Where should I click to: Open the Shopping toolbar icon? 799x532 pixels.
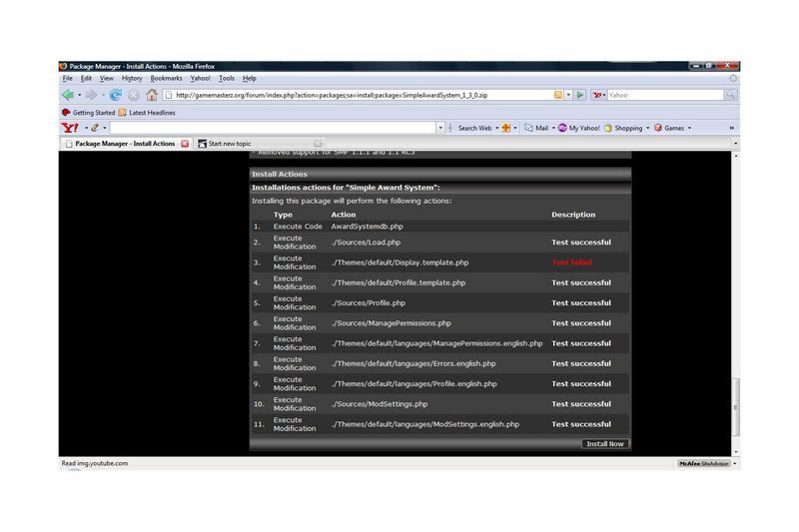pyautogui.click(x=608, y=129)
